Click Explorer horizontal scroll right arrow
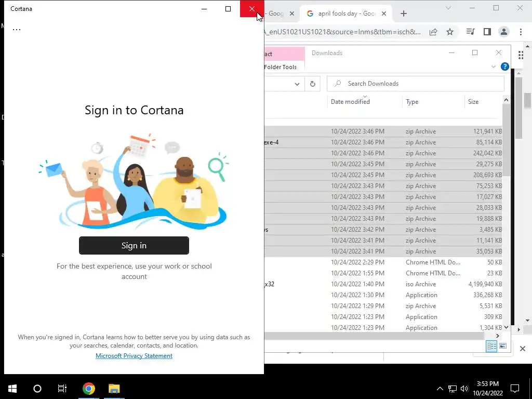 497,336
